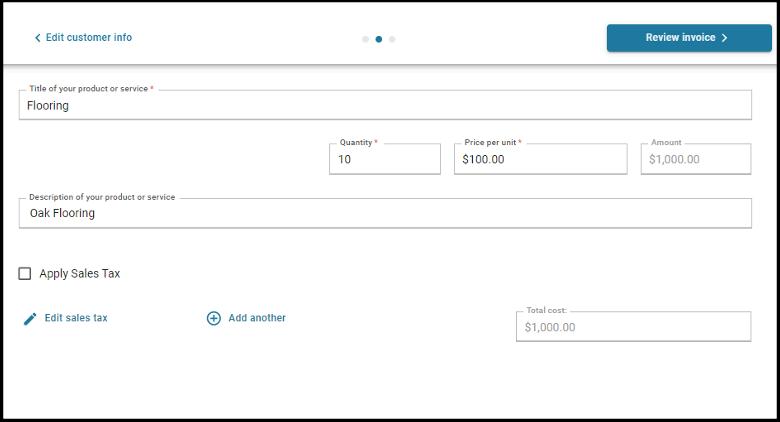Screen dimensions: 780x422
Task: Enable the Apply Sales Tax checkbox
Action: click(x=25, y=273)
